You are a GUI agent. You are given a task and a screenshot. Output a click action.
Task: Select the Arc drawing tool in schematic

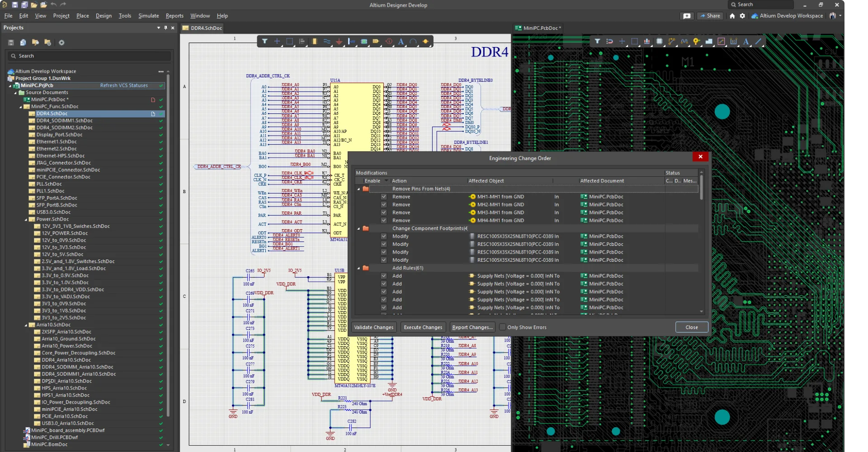(x=413, y=41)
